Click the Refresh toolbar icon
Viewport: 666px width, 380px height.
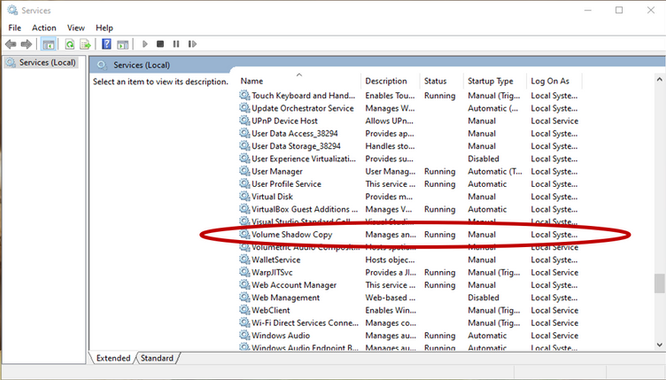coord(70,44)
